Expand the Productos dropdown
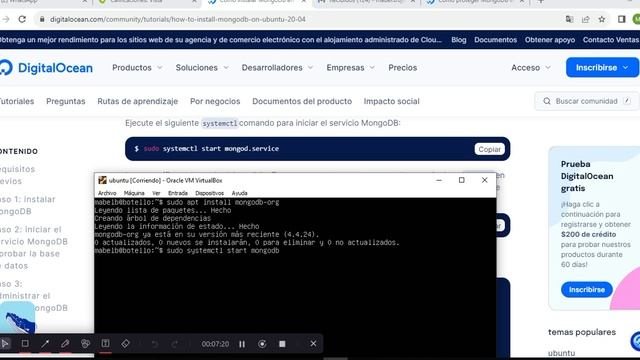This screenshot has height=360, width=640. (137, 68)
